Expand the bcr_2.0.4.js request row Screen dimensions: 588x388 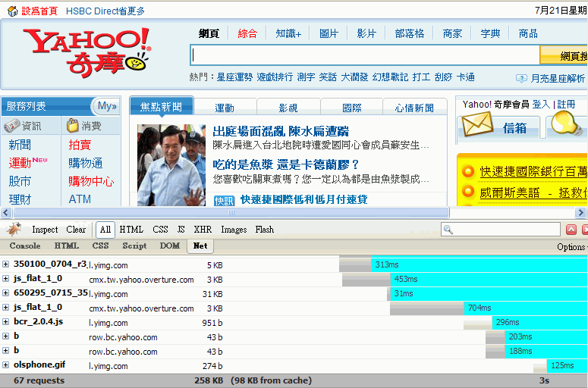coord(5,321)
